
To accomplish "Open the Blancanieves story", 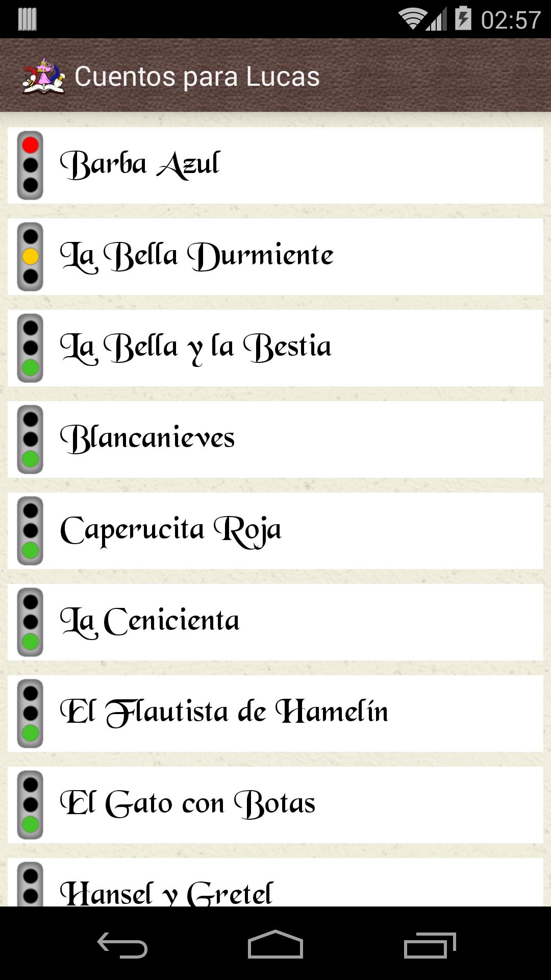I will pyautogui.click(x=147, y=439).
